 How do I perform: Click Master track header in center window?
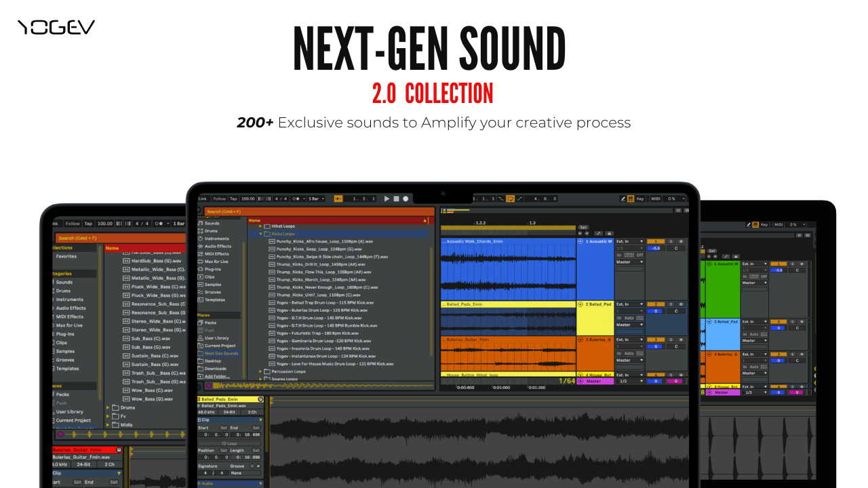pos(594,381)
